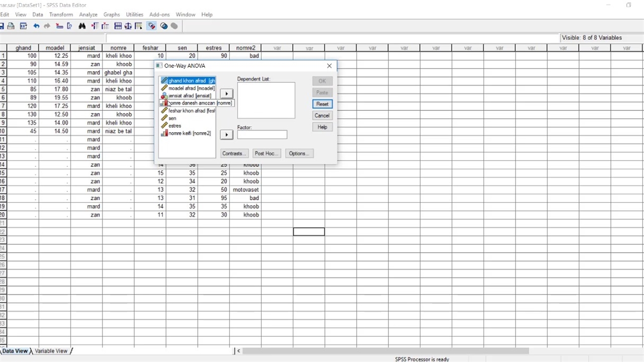Click the Undo arrow icon
This screenshot has width=644, height=362.
pyautogui.click(x=36, y=26)
